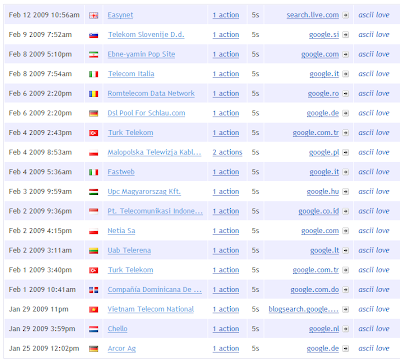Open the Vietnam Telecom National link

151,309
